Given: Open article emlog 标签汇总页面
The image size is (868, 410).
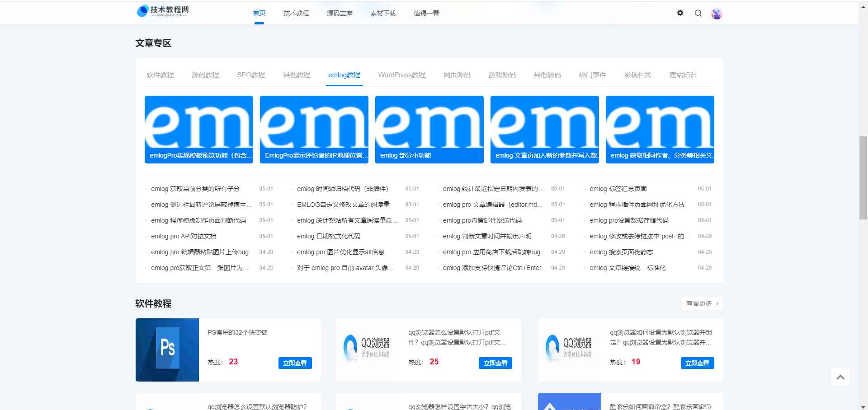Looking at the screenshot, I should [618, 189].
